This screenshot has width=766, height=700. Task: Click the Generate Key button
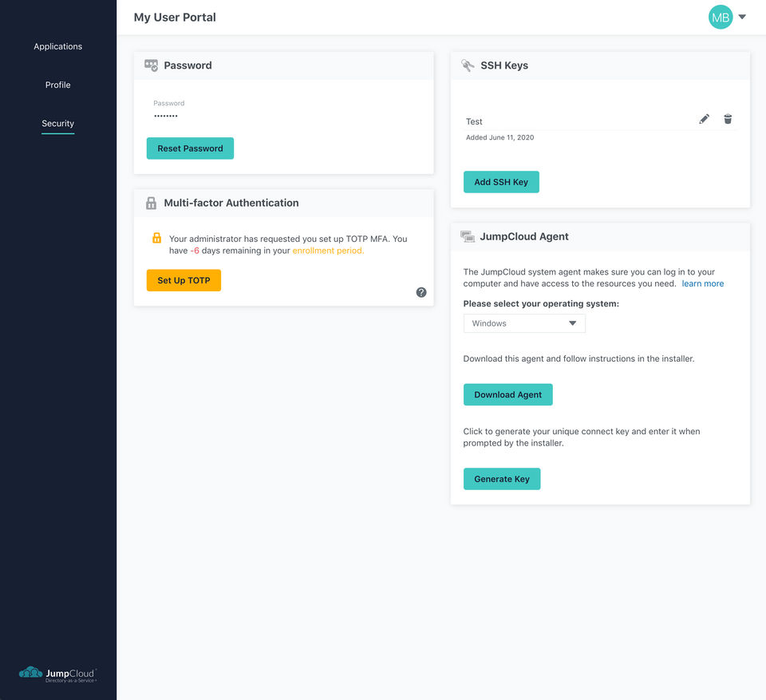coord(502,479)
